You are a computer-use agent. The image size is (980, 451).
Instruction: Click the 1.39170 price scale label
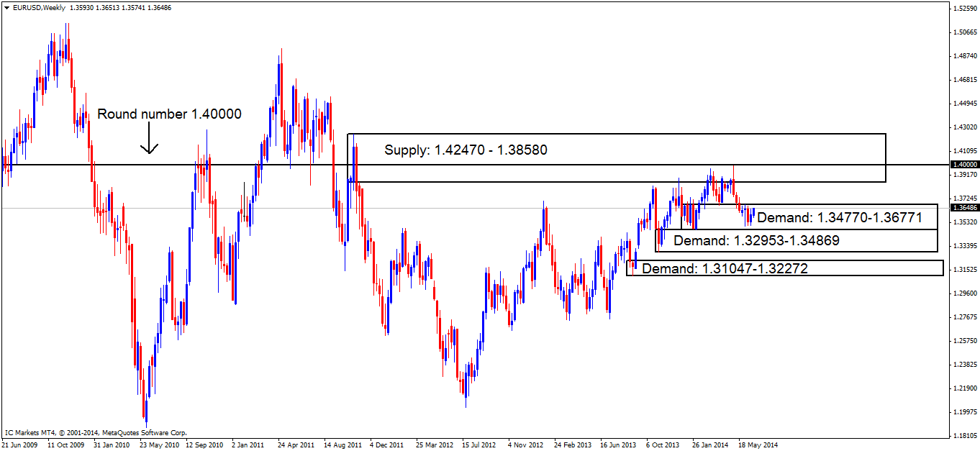pyautogui.click(x=964, y=174)
